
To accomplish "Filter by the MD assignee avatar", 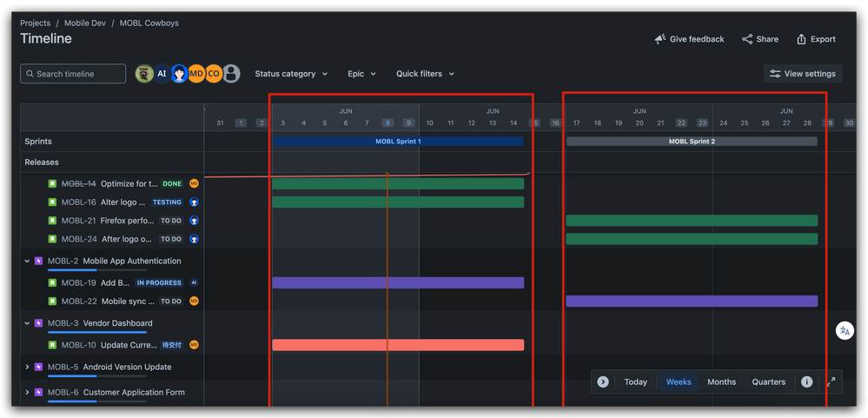I will pyautogui.click(x=196, y=74).
